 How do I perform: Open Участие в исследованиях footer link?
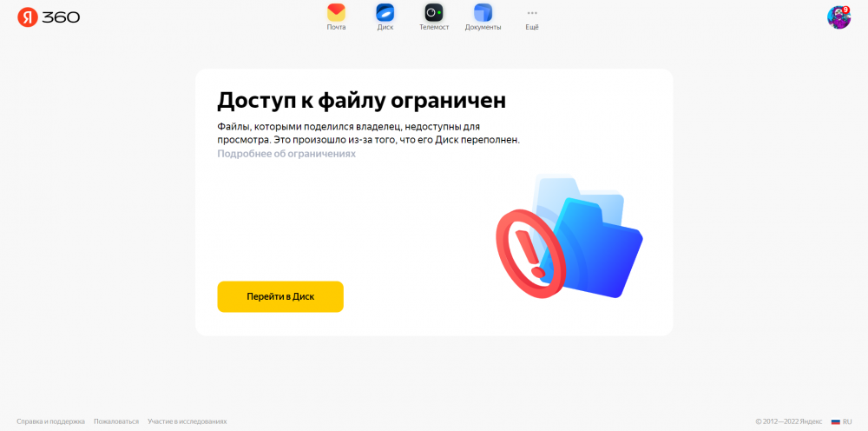point(187,421)
